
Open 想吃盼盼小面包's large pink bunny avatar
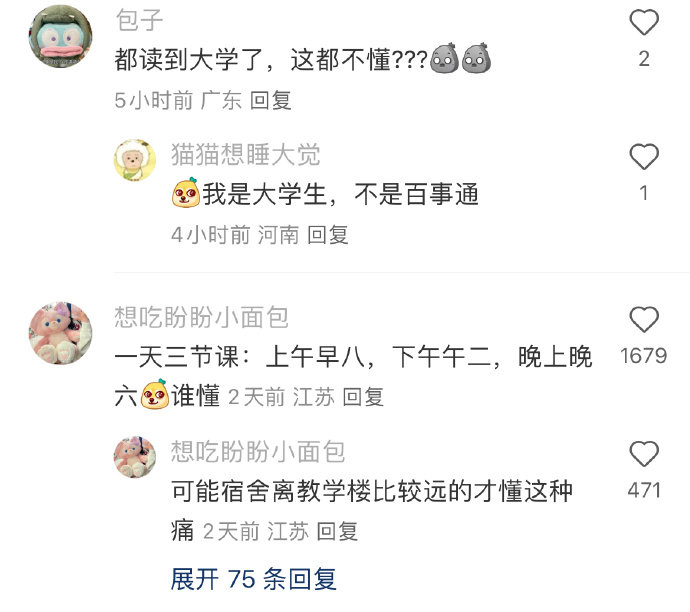point(61,333)
